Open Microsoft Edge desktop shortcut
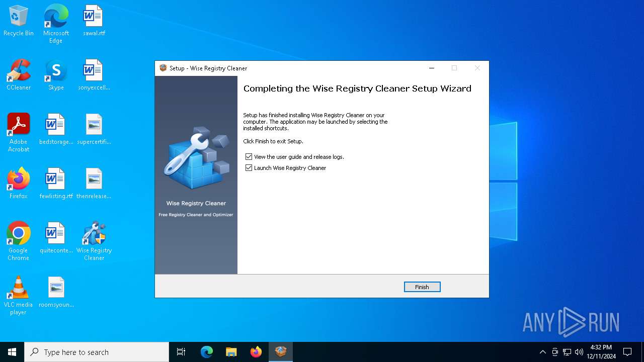Screen dimensions: 644x362 click(56, 24)
